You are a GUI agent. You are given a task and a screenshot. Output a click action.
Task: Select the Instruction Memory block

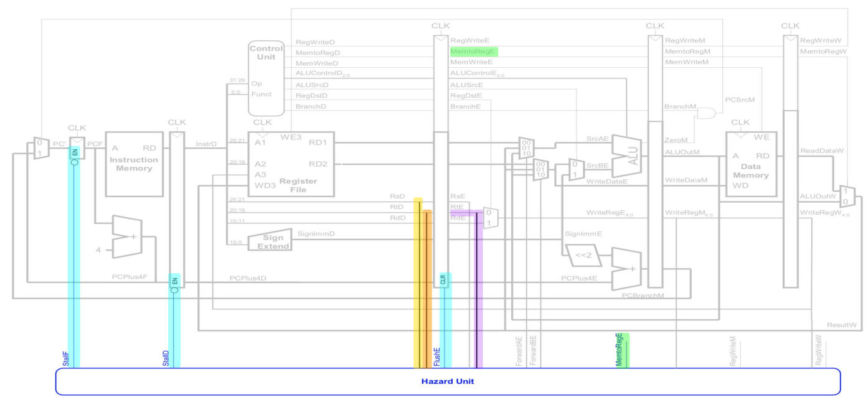point(133,164)
